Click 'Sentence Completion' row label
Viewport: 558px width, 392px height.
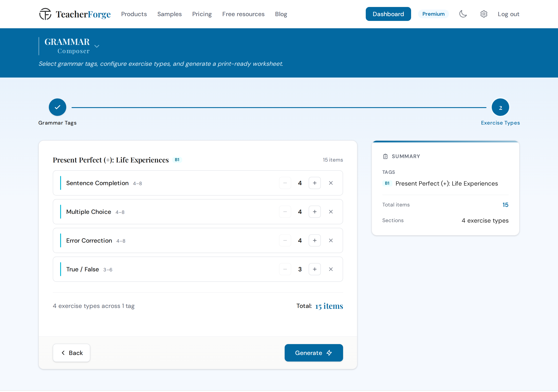pyautogui.click(x=97, y=183)
